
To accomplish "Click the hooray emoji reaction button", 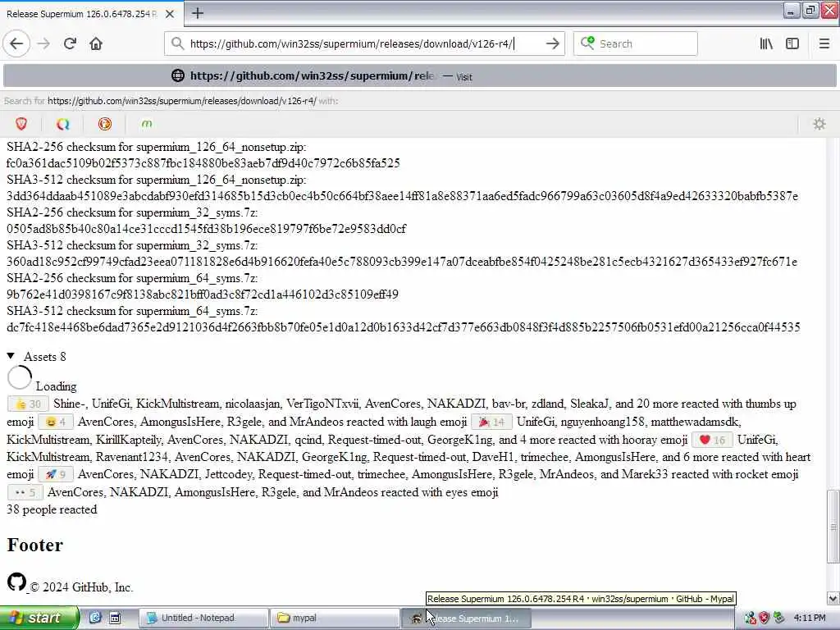I will coord(491,422).
